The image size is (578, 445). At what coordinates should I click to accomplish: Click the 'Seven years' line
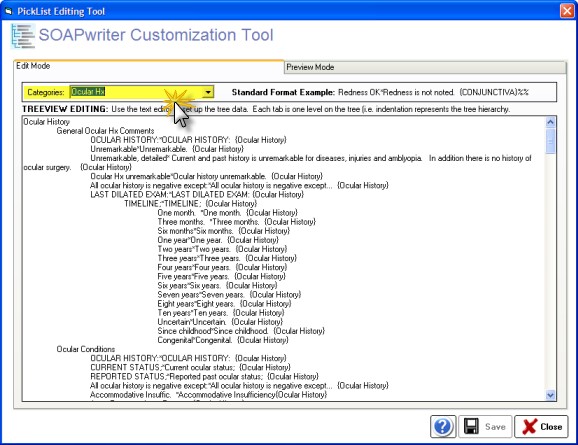pos(229,295)
